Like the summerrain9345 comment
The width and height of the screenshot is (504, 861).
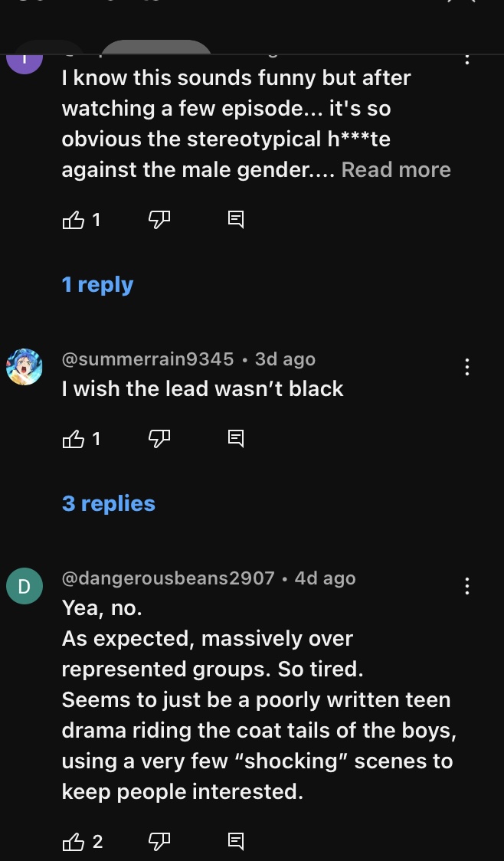coord(74,439)
